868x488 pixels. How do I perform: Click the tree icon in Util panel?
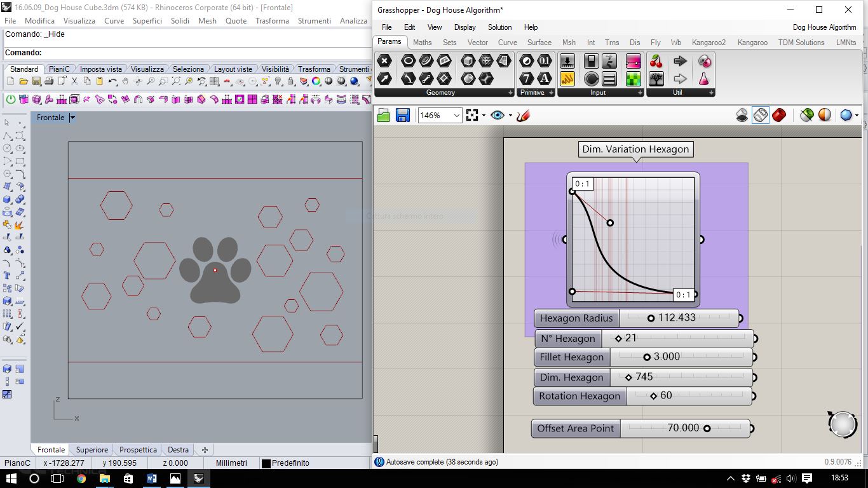(x=656, y=79)
